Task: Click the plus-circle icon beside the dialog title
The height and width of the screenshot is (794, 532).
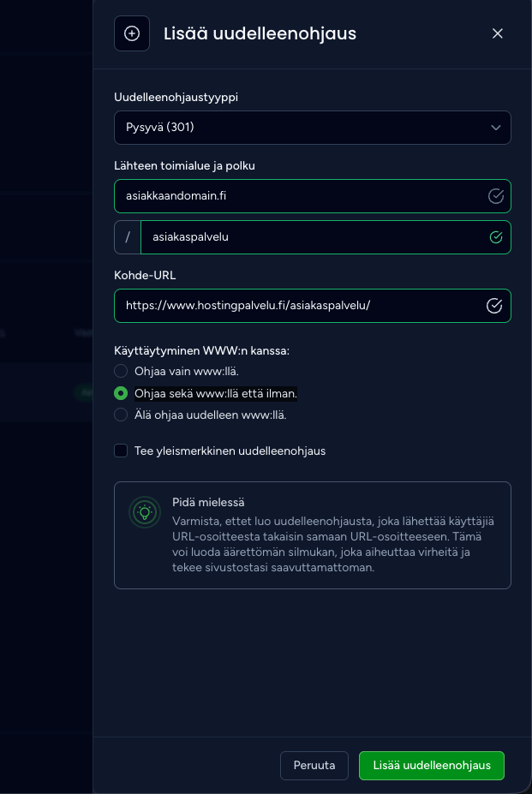Action: [132, 33]
